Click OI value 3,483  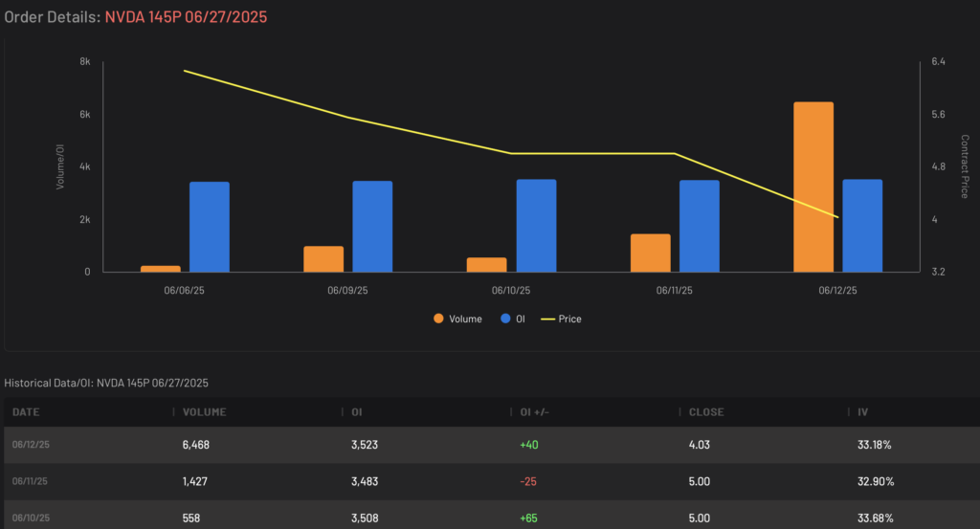(x=365, y=481)
